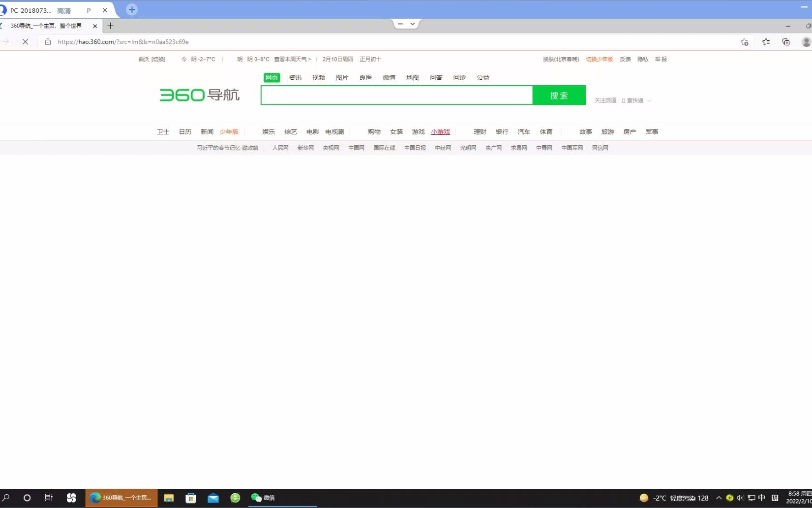
Task: Switch to 视频 search tab
Action: pos(319,77)
